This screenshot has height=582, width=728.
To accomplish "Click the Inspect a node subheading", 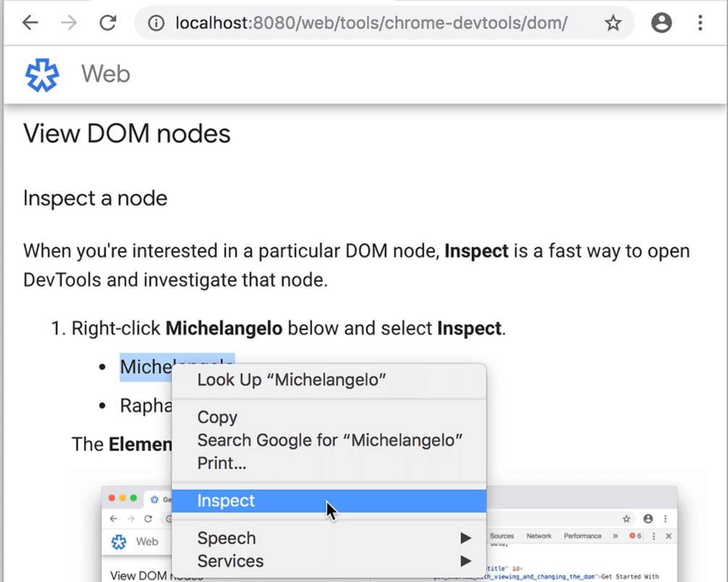I will click(95, 198).
